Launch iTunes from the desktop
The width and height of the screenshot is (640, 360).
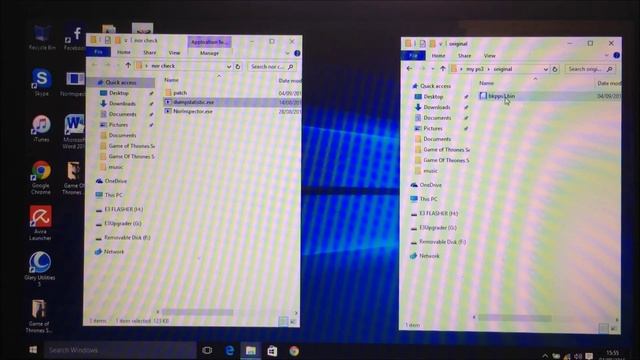(41, 129)
